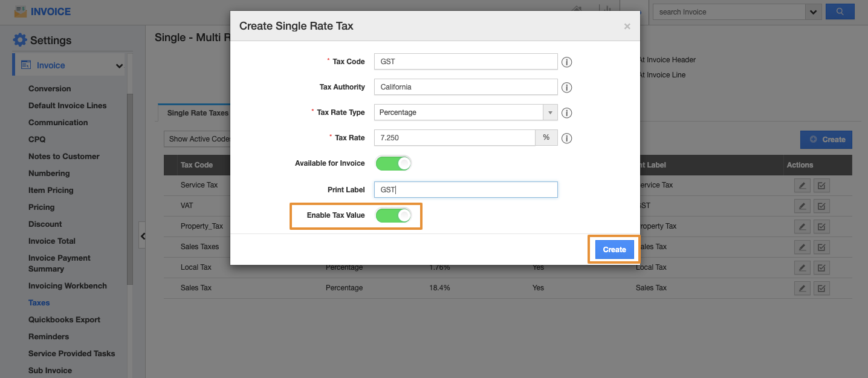Select Quickbooks Export in sidebar menu
This screenshot has width=868, height=378.
pos(64,319)
